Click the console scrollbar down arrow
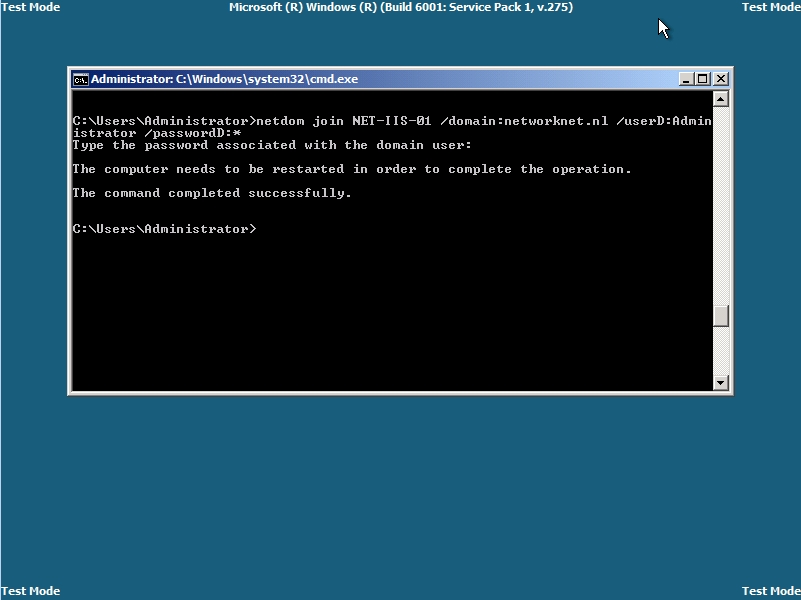This screenshot has width=801, height=600. tap(720, 382)
